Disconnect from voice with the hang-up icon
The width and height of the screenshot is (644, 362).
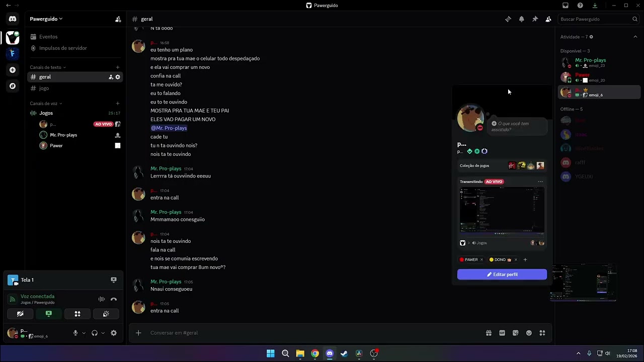coord(114,299)
